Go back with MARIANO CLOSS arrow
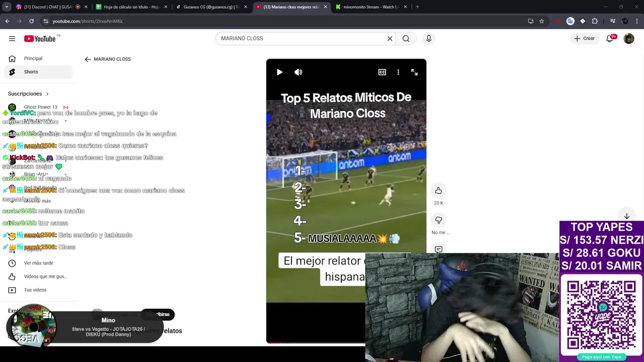This screenshot has width=644, height=362. pyautogui.click(x=88, y=59)
